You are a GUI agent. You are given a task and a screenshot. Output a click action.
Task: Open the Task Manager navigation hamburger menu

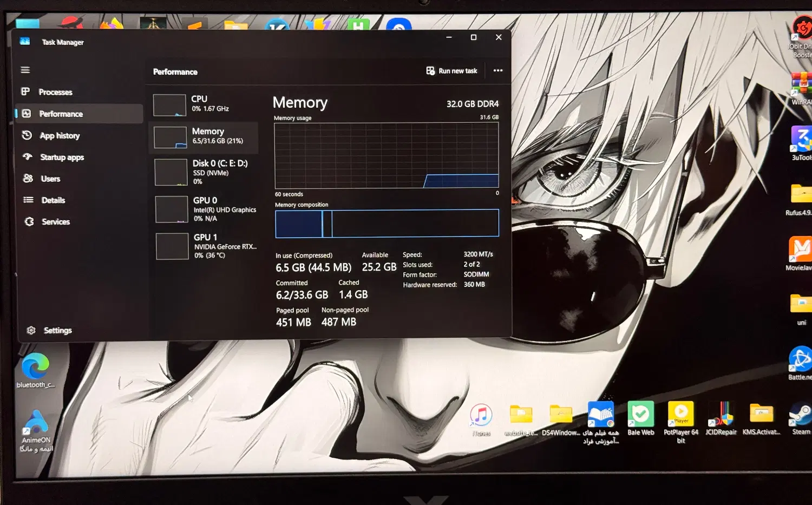(25, 70)
